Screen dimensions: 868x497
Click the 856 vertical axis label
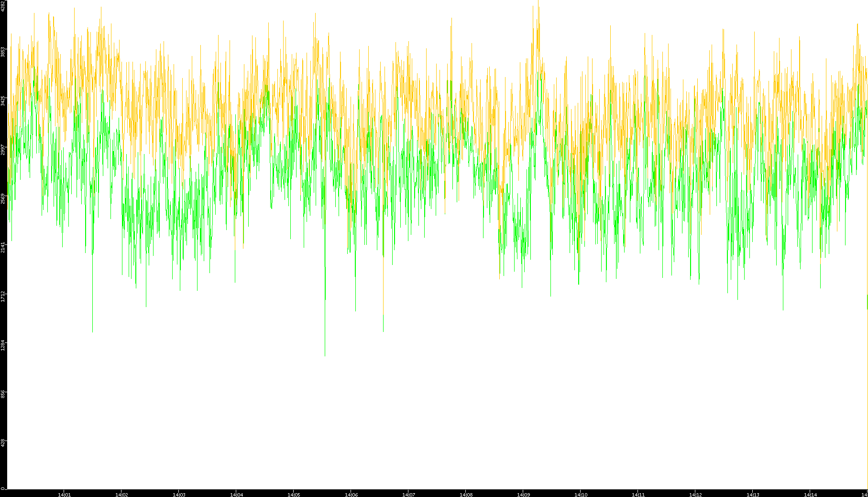pos(3,394)
